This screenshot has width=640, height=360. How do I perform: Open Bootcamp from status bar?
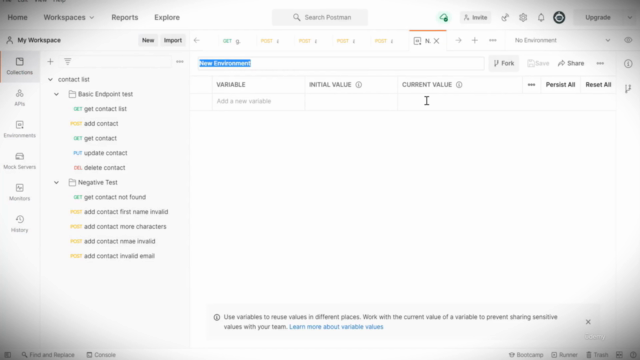(x=526, y=355)
